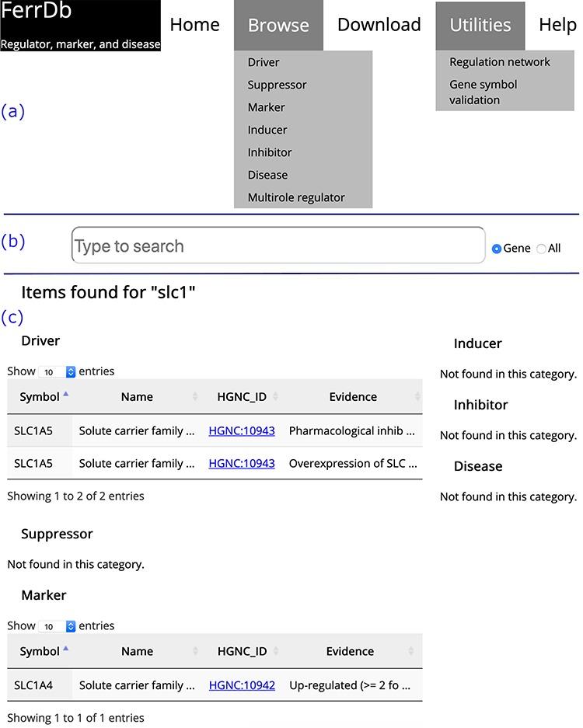The image size is (583, 728).
Task: Click the Type to search field
Action: point(278,246)
